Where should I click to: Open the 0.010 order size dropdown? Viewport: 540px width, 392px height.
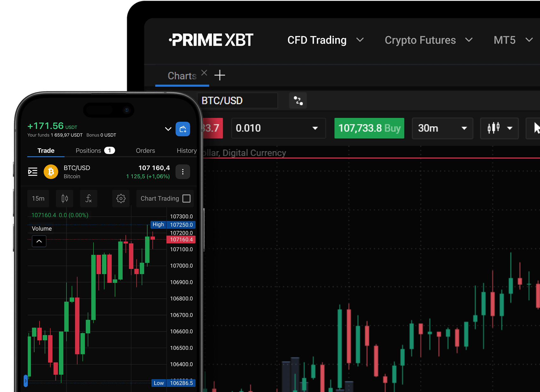pyautogui.click(x=278, y=128)
